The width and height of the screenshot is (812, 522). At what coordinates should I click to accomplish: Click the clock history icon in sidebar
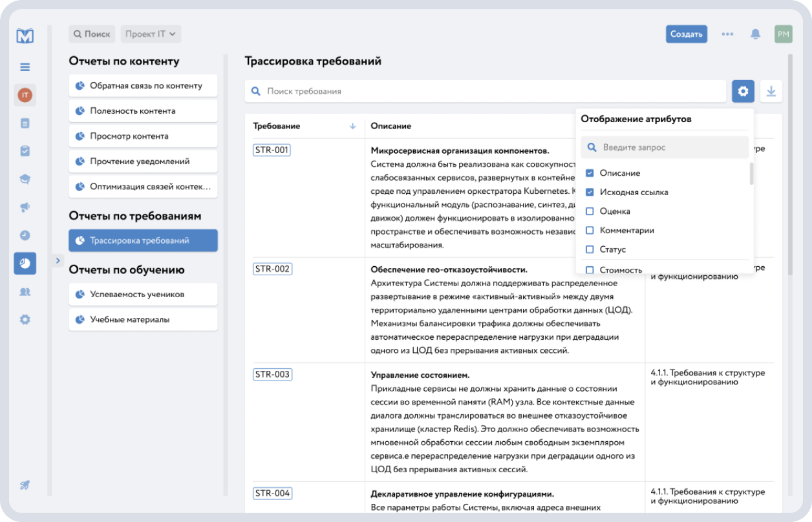tap(25, 235)
